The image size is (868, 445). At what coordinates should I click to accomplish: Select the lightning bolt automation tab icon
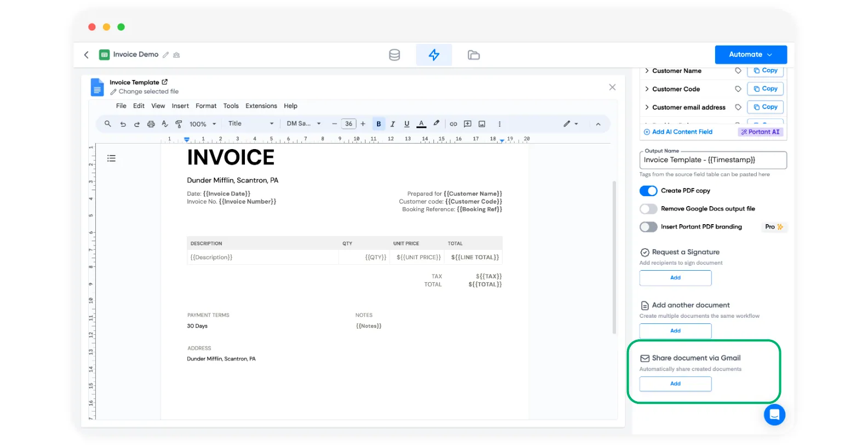click(x=434, y=55)
